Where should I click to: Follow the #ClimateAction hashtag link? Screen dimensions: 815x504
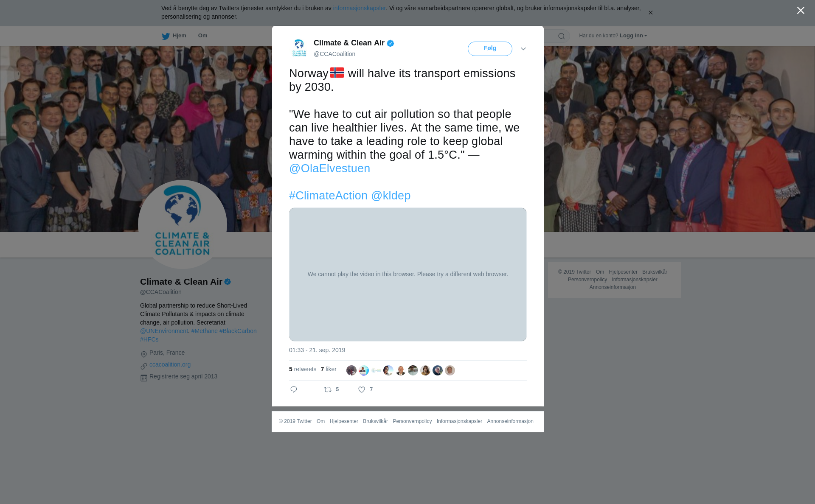328,196
